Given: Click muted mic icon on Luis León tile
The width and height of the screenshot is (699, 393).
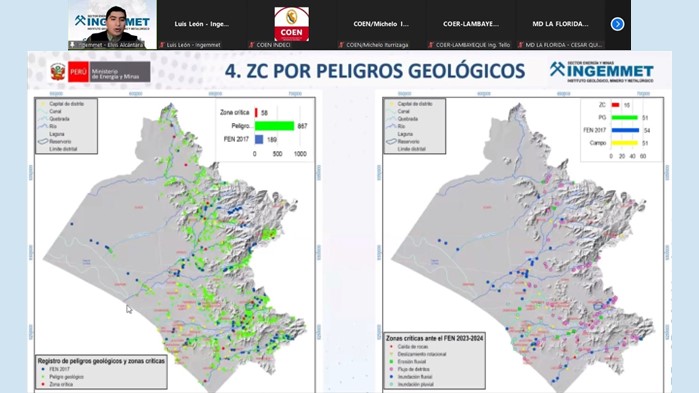Looking at the screenshot, I should (x=162, y=45).
